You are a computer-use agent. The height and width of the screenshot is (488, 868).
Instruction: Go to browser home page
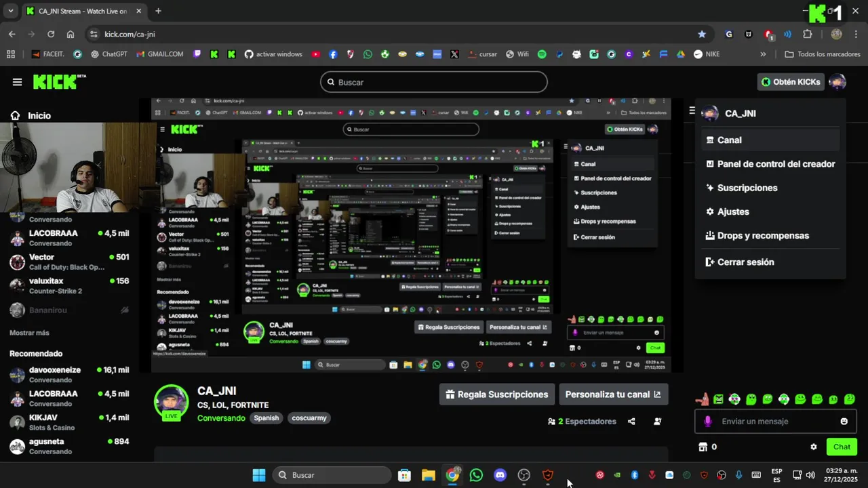click(71, 34)
